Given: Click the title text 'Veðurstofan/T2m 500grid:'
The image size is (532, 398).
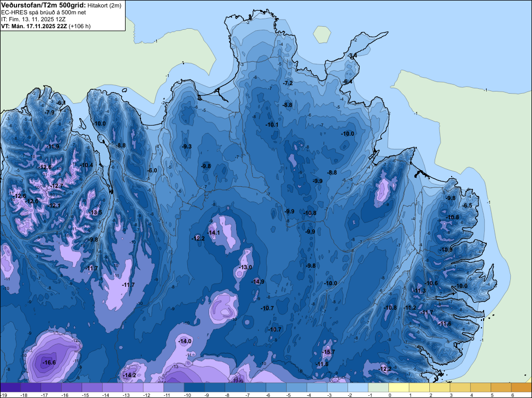Looking at the screenshot, I should tap(43, 5).
